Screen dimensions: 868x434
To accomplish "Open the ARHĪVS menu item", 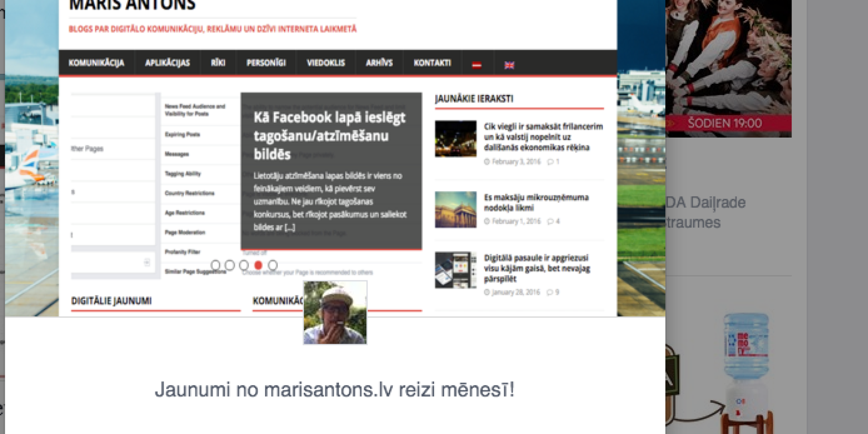I will [379, 63].
